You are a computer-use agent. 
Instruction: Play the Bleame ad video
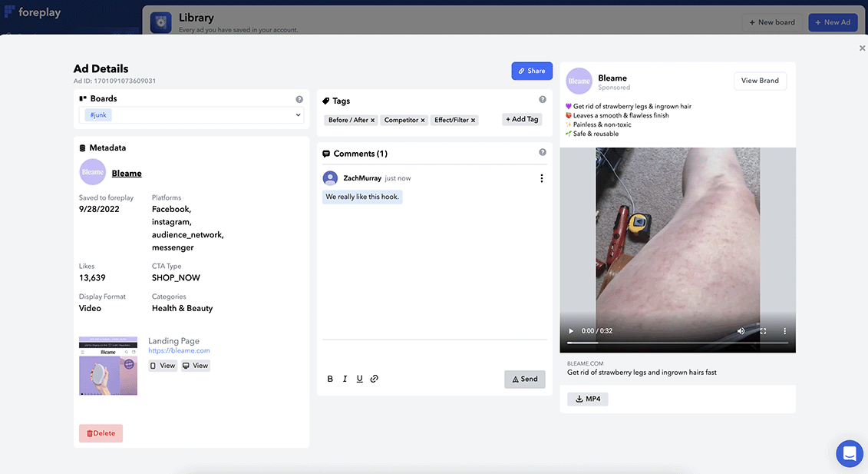[x=570, y=331]
